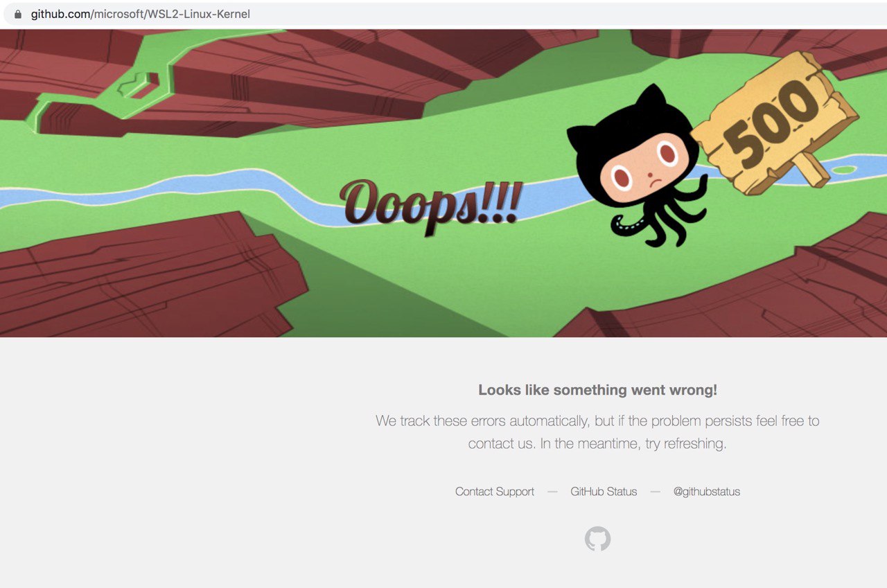This screenshot has height=588, width=887.
Task: Click the padlock icon in the address bar
Action: tap(18, 14)
